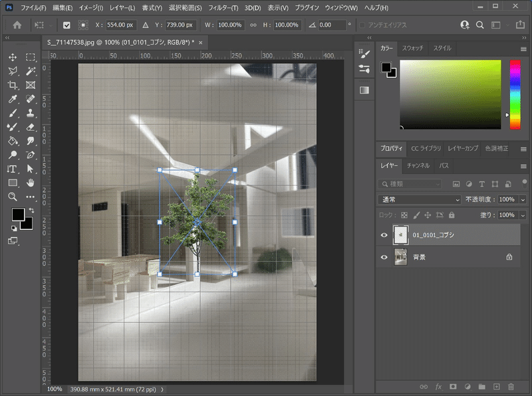Select the Frame tool
Viewport: 532px width, 396px height.
pyautogui.click(x=31, y=85)
